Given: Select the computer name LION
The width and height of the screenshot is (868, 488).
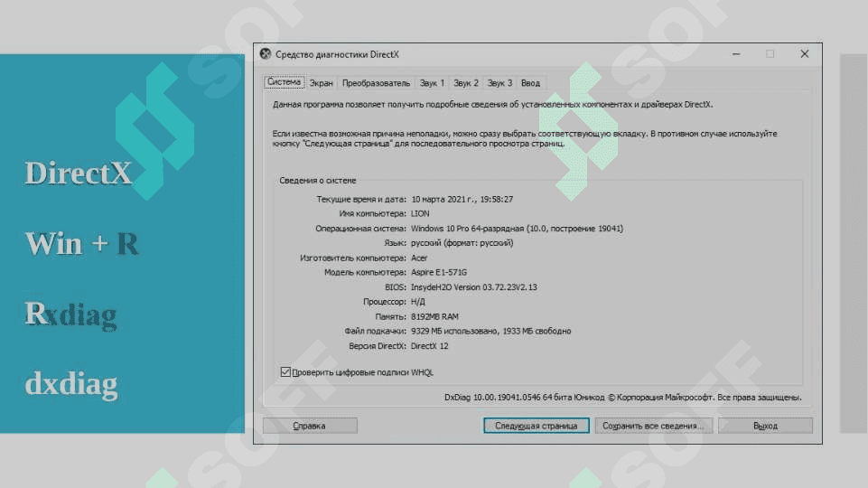Looking at the screenshot, I should coord(420,213).
